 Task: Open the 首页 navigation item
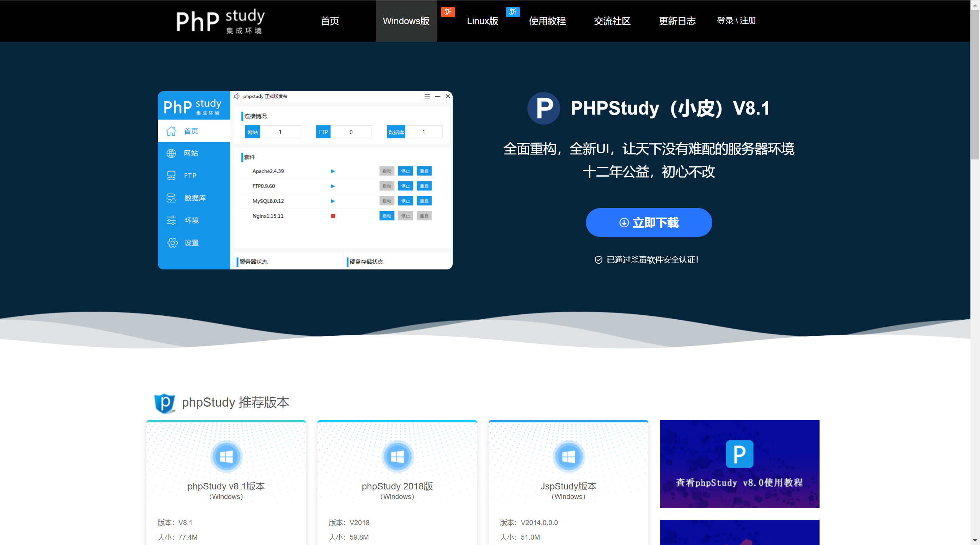[x=330, y=21]
